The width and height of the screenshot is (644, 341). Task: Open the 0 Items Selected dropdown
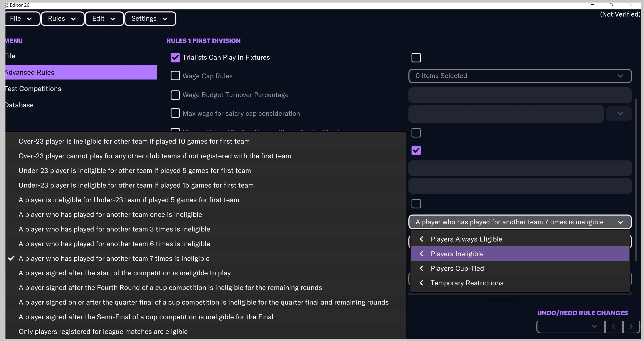(520, 76)
